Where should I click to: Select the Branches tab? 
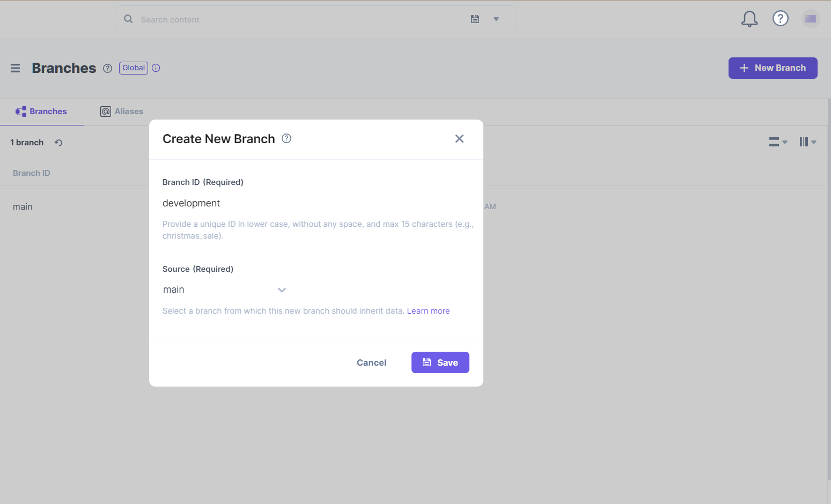pyautogui.click(x=41, y=111)
